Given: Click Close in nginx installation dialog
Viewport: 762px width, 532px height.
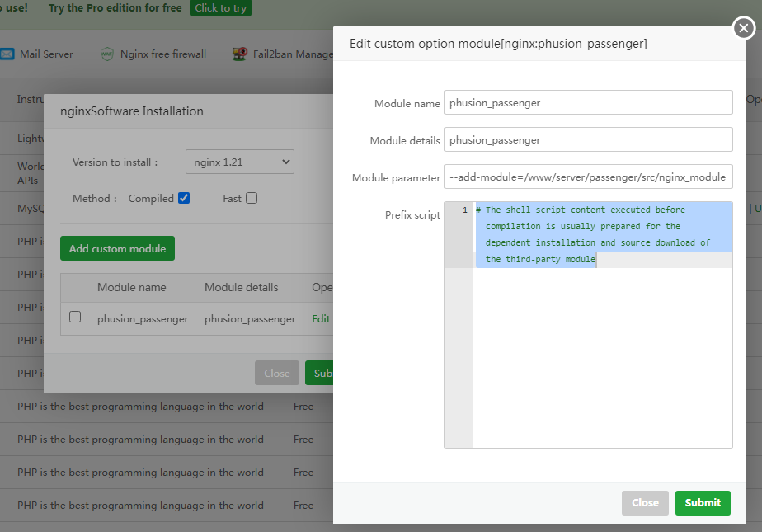Looking at the screenshot, I should 276,373.
